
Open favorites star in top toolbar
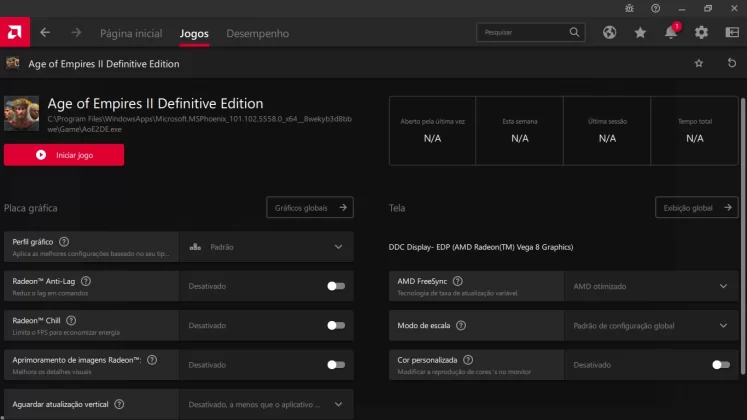tap(640, 32)
